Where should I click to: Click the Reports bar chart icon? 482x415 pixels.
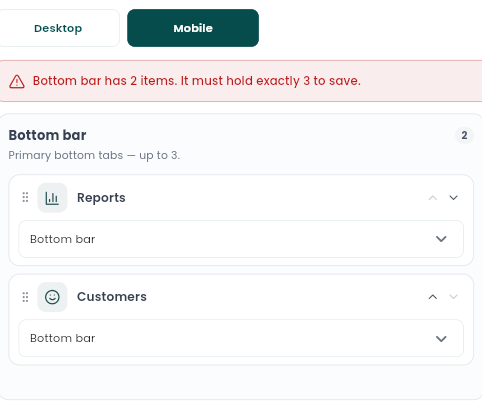click(52, 198)
